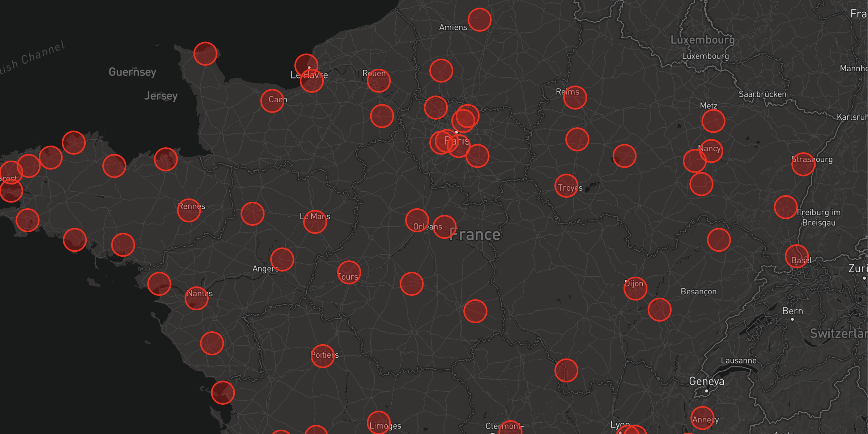Open the Annecy marker
The width and height of the screenshot is (868, 434).
702,418
